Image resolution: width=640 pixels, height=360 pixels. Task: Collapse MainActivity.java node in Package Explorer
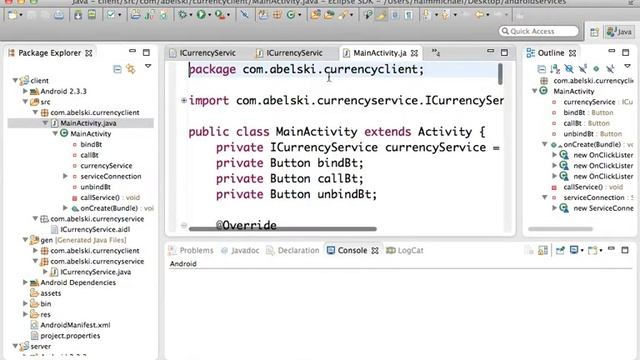(45, 123)
